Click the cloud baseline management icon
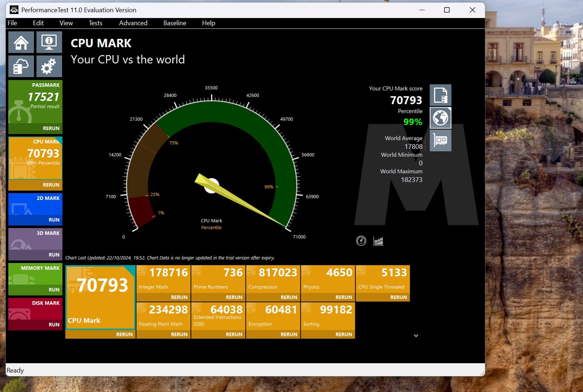 coord(21,66)
